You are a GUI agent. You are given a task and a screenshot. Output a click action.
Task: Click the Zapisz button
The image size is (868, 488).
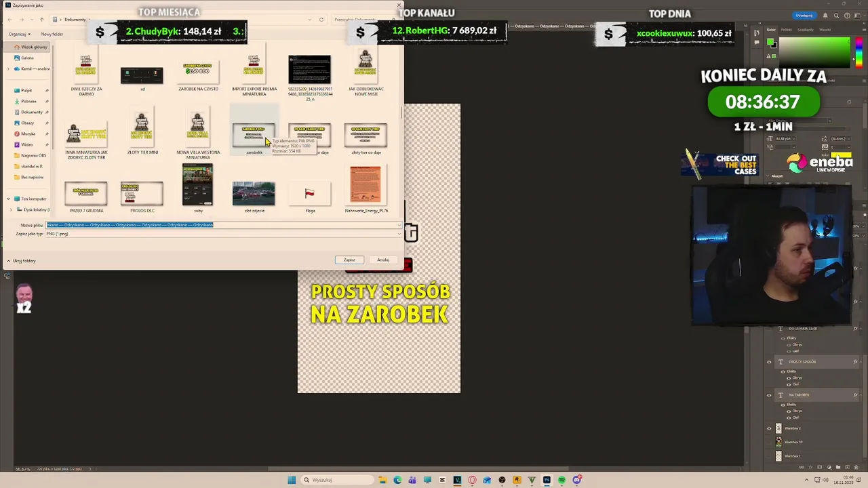coord(349,260)
